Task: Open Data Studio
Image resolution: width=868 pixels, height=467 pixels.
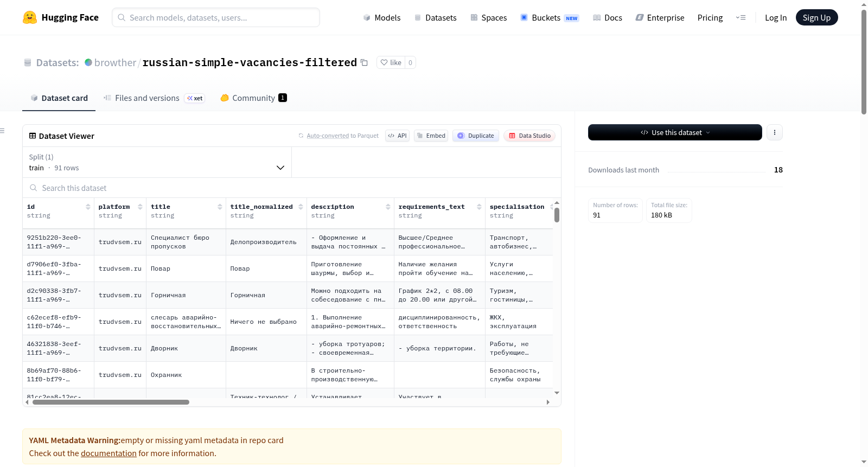Action: 529,136
